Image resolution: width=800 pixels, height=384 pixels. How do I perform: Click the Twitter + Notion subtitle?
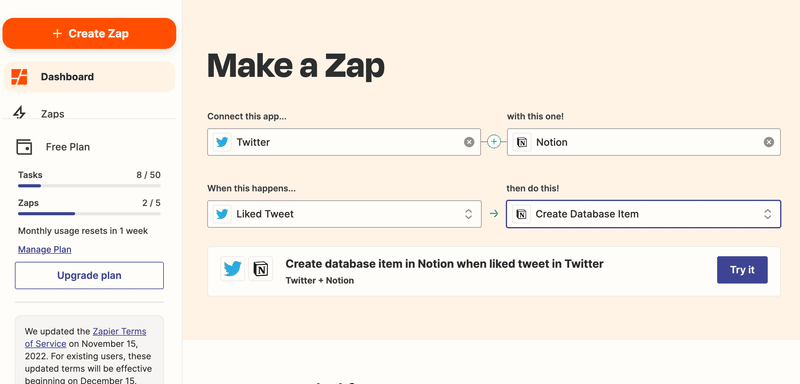tap(319, 280)
